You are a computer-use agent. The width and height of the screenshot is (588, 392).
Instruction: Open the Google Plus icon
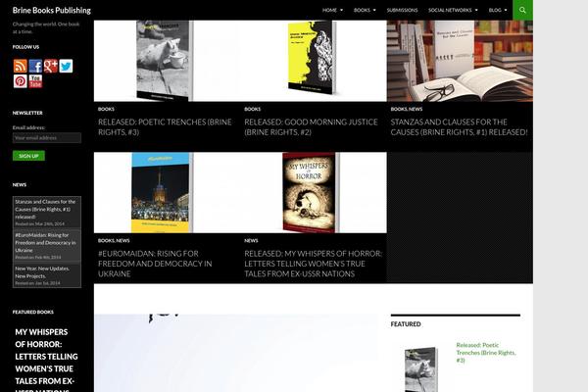(51, 66)
